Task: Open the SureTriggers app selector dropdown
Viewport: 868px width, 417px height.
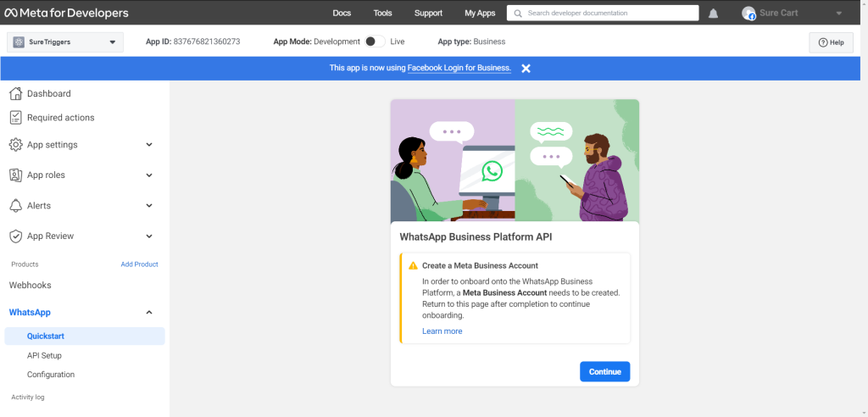Action: click(x=65, y=42)
